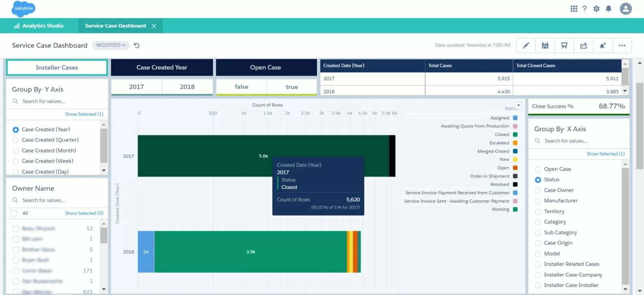Image resolution: width=644 pixels, height=295 pixels.
Task: Click Y Axis list scroll down arrow
Action: pyautogui.click(x=104, y=171)
